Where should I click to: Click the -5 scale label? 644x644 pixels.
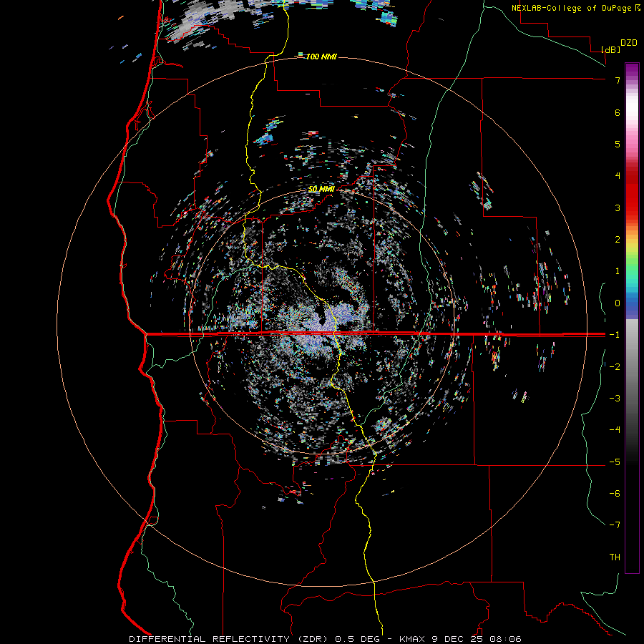click(x=615, y=462)
